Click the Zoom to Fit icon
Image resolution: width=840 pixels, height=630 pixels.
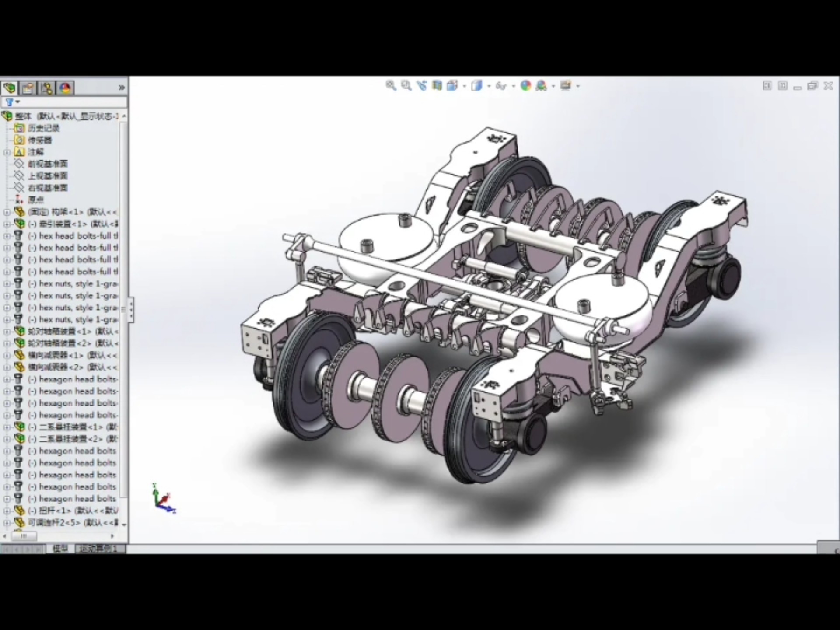pos(391,86)
